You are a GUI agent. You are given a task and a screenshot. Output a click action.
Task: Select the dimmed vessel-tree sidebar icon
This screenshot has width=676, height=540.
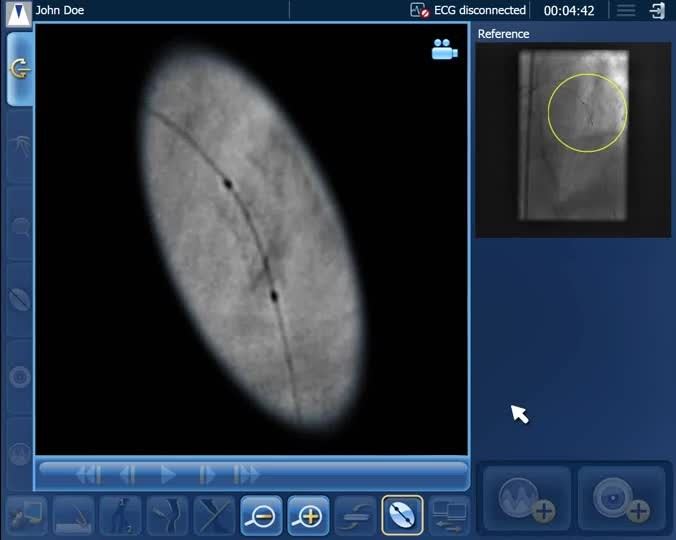20,147
